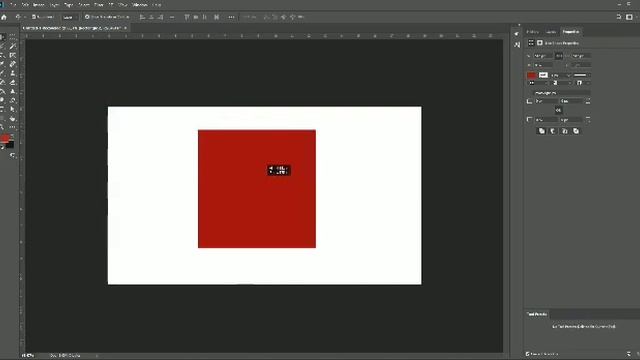The width and height of the screenshot is (640, 360).
Task: Select the Magic Wand tool
Action: (13, 46)
